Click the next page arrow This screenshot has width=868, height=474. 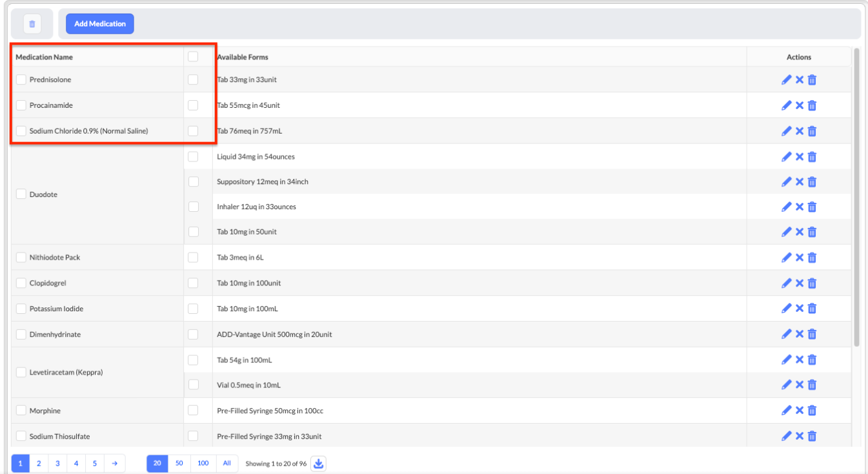[114, 464]
